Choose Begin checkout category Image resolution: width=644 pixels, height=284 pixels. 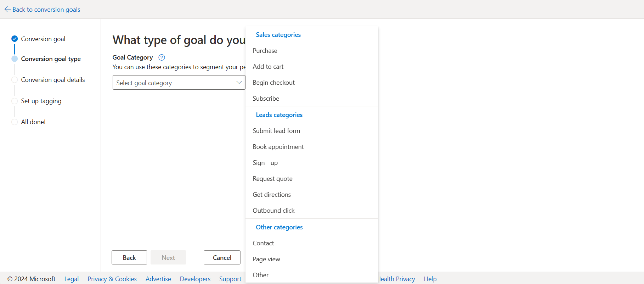click(x=312, y=83)
